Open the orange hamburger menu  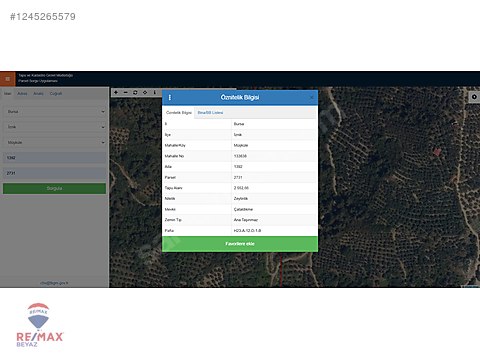coord(8,79)
